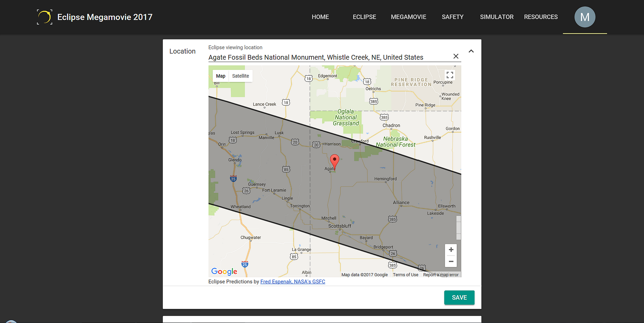Click the Oglala National Grassland label

point(346,117)
